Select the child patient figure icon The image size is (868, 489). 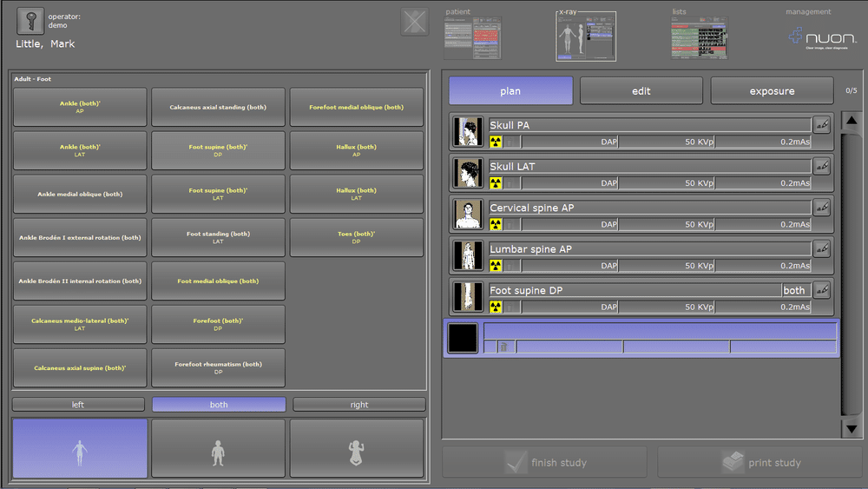218,449
